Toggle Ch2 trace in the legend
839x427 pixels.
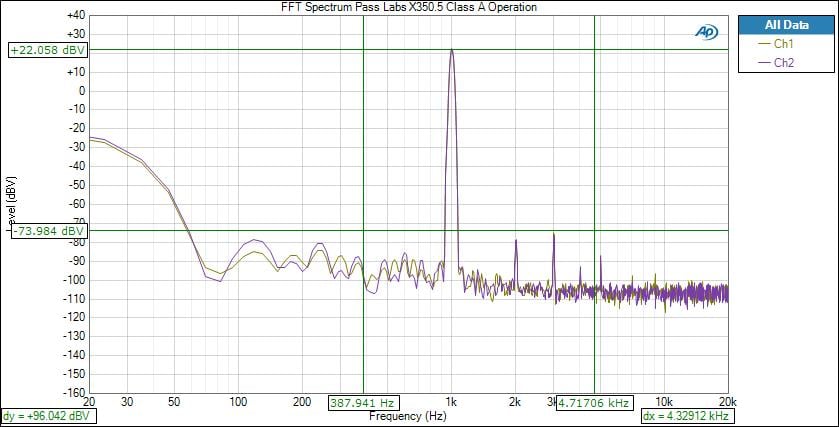783,62
